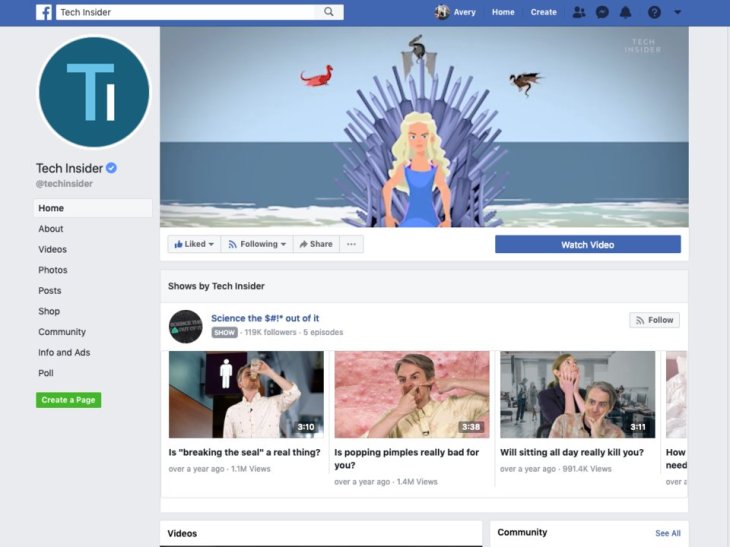Open the Videos sidebar tab
This screenshot has width=730, height=547.
click(x=53, y=249)
